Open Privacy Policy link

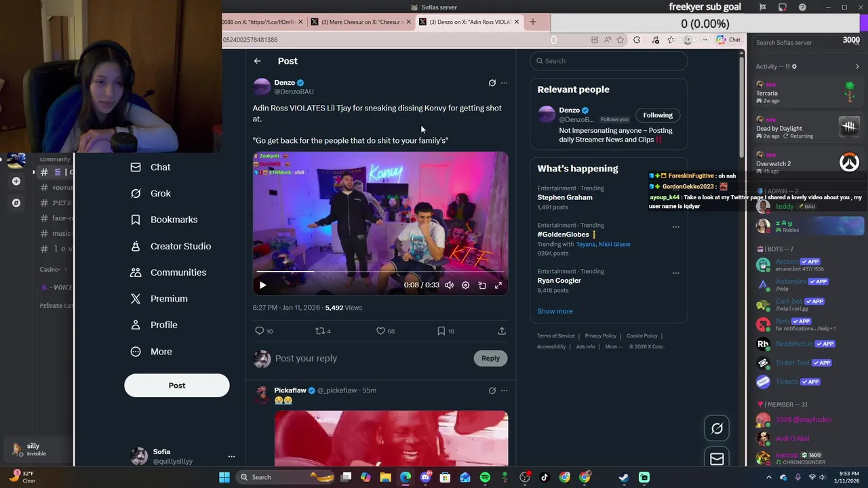tap(600, 336)
